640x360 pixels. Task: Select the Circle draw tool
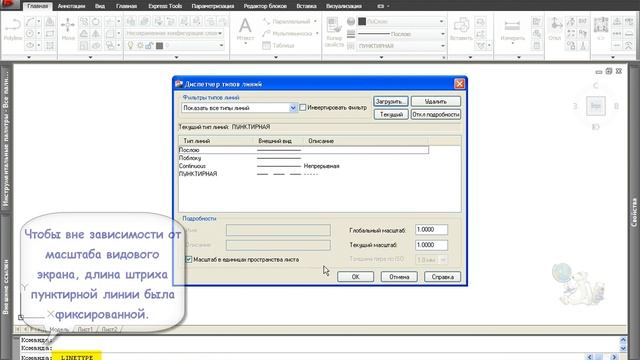[30, 33]
